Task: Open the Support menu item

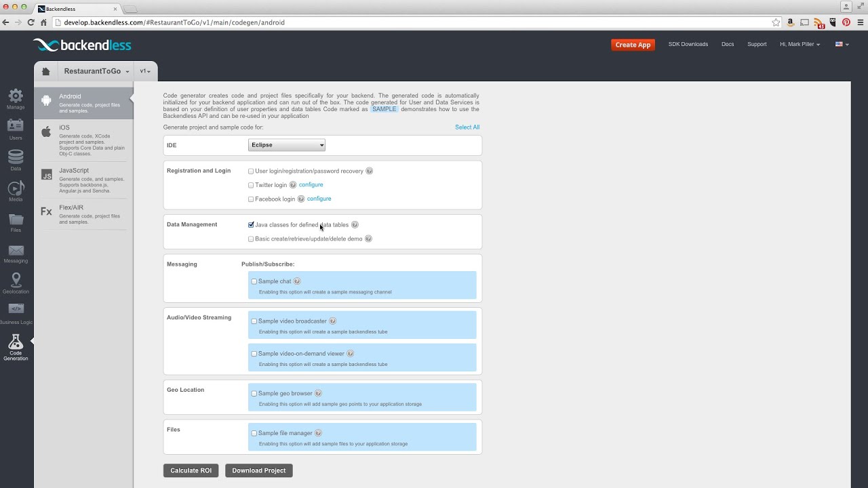Action: [757, 45]
